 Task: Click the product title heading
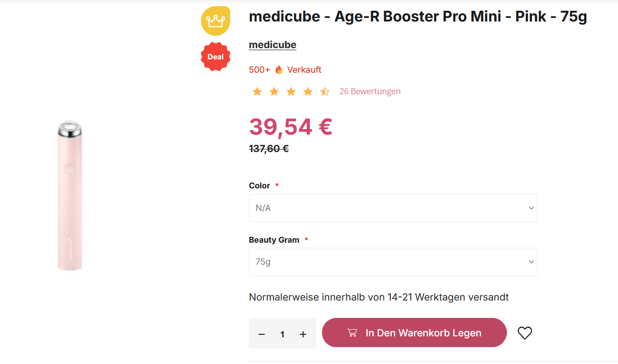(418, 17)
